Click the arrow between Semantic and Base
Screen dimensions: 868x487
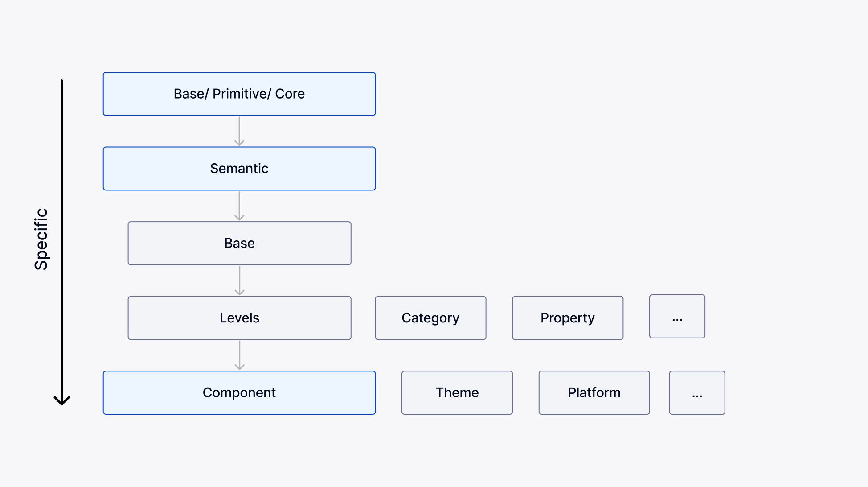239,206
